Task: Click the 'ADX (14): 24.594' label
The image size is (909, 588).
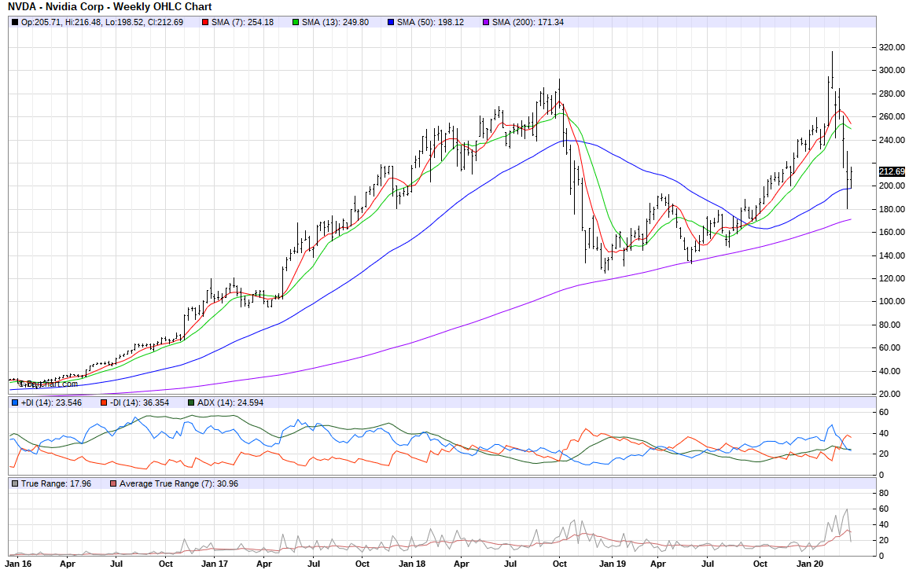Action: [230, 402]
